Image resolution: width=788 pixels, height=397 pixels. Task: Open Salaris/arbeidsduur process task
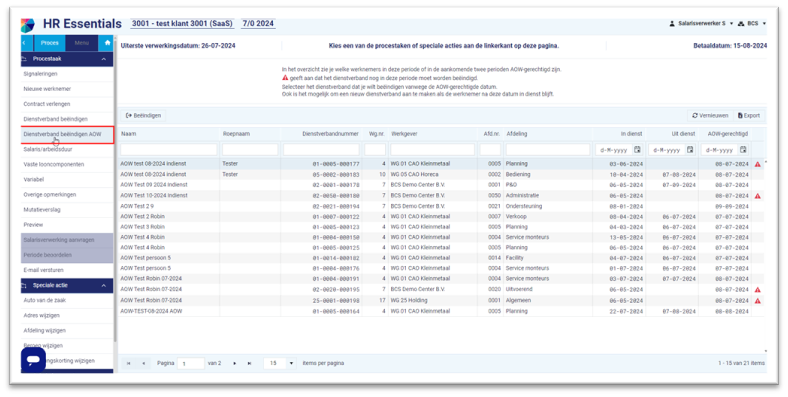coord(67,149)
